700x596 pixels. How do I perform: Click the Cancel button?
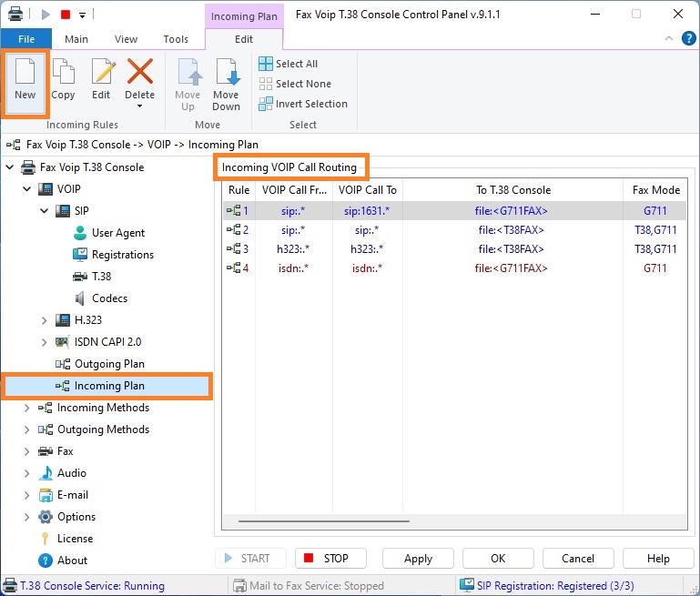(x=578, y=559)
